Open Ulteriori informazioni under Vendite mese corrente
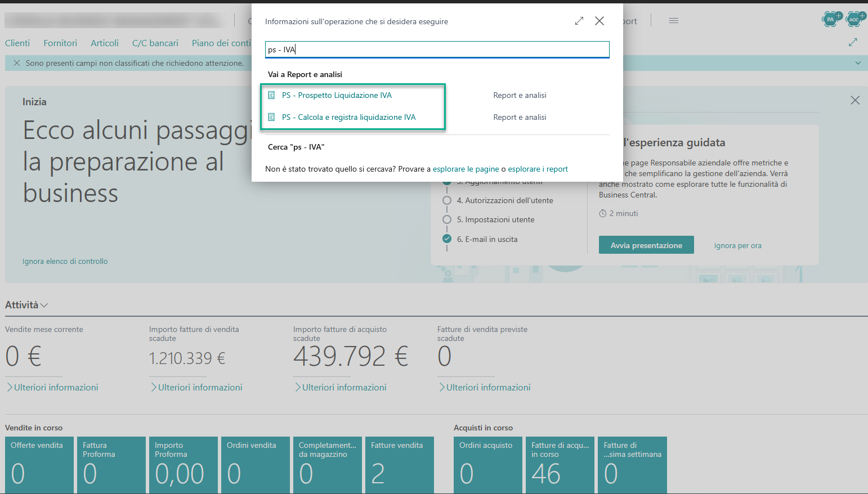868x494 pixels. 52,387
